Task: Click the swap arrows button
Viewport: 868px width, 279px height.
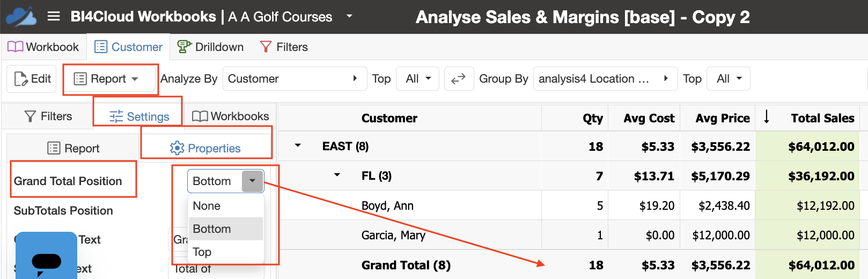Action: (x=459, y=79)
